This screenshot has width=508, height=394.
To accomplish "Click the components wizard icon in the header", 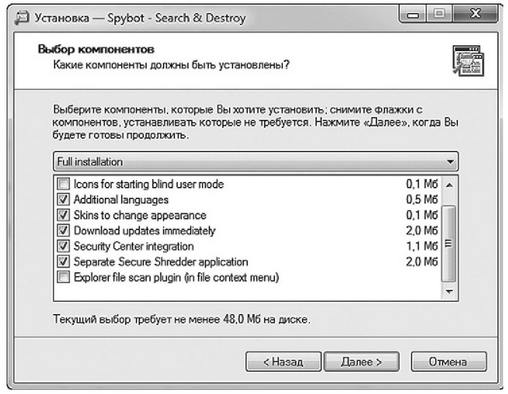I will coord(468,61).
